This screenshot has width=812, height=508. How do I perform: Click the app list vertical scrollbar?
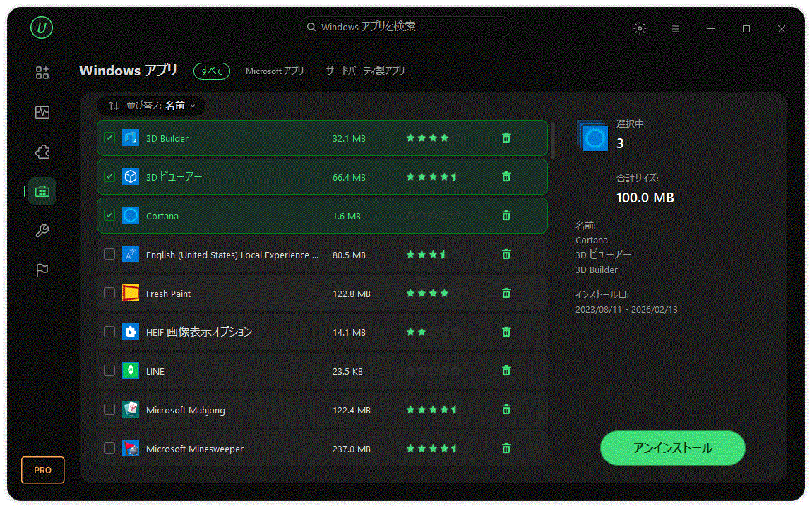(553, 140)
